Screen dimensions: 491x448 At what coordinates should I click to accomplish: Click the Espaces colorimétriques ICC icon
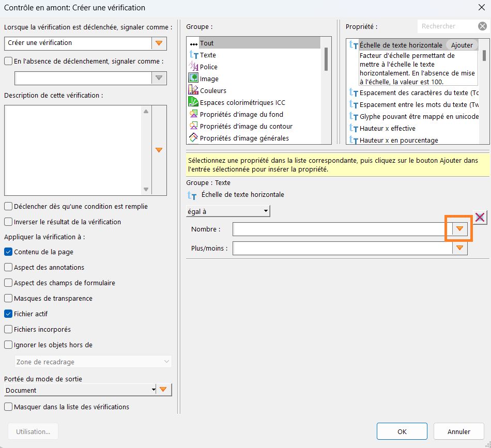click(x=193, y=102)
